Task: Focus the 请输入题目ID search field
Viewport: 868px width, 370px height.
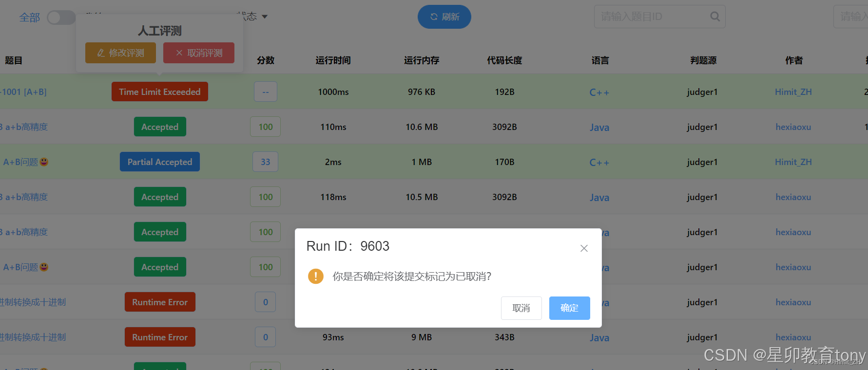Action: click(x=659, y=17)
